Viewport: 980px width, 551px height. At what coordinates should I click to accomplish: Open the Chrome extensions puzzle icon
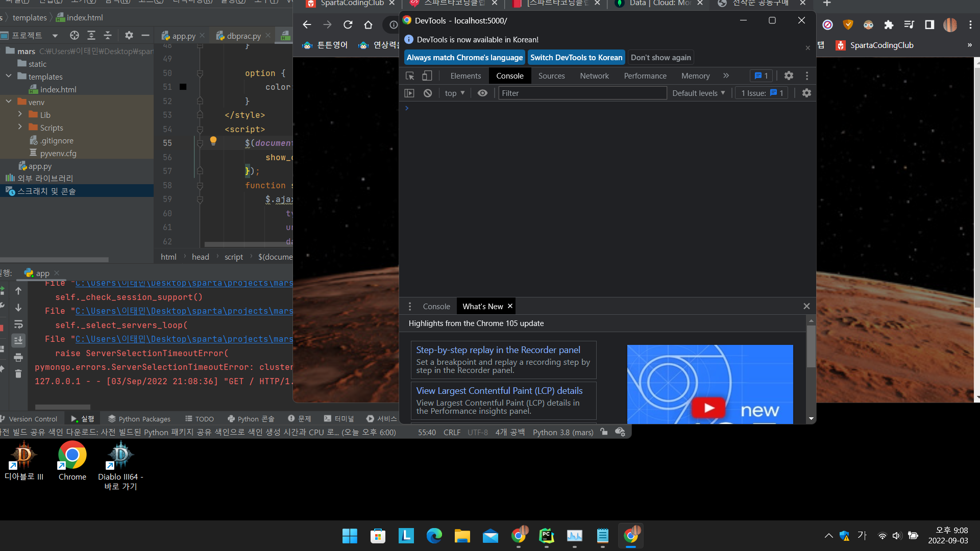(x=889, y=24)
